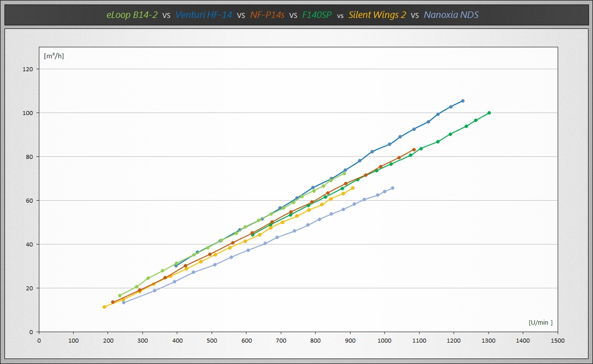Click the F140SP legend label

click(x=317, y=15)
